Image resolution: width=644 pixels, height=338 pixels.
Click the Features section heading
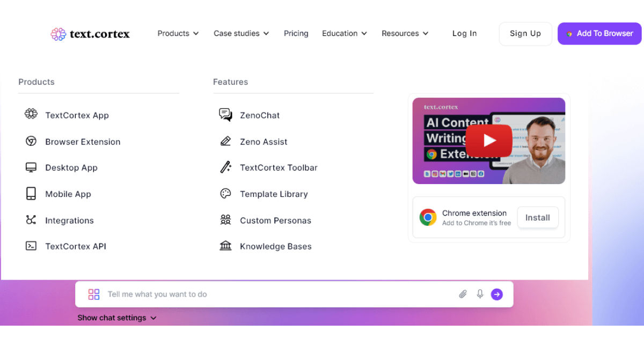pos(230,82)
